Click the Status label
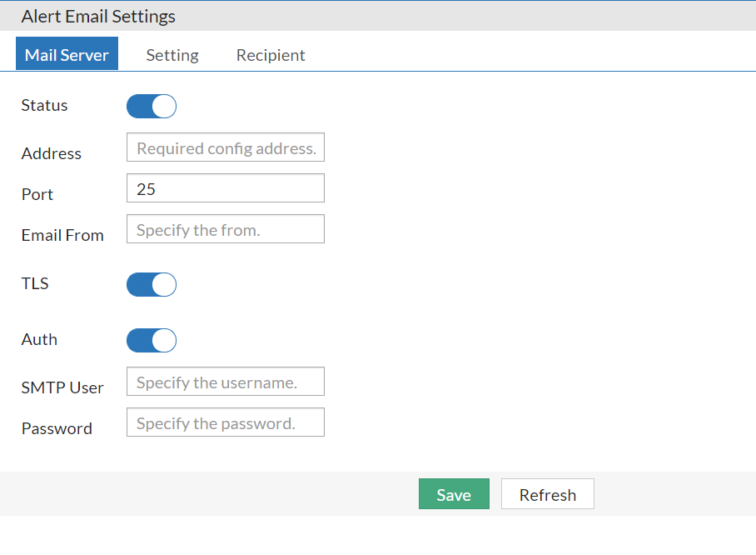 click(44, 105)
